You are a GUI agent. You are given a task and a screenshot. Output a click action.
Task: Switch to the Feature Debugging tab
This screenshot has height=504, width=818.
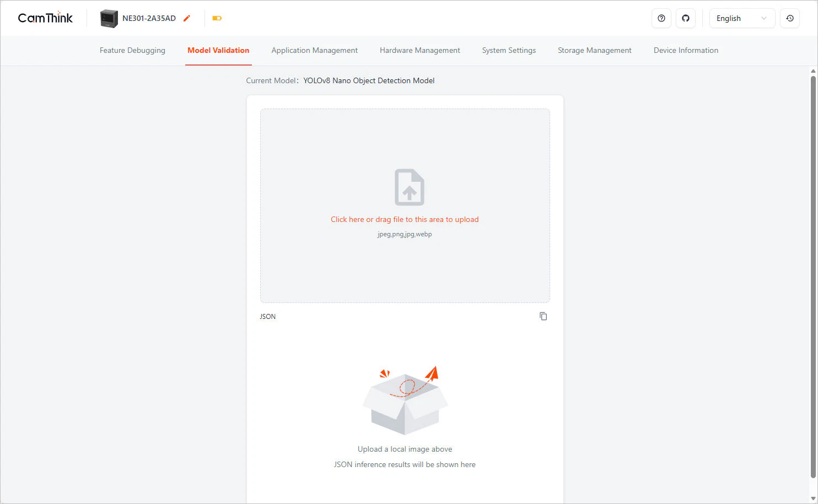[132, 50]
